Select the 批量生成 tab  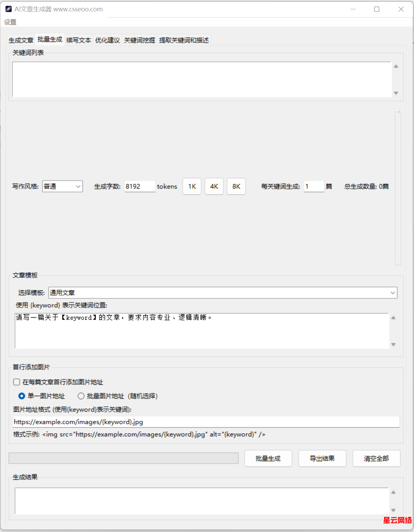click(x=50, y=40)
